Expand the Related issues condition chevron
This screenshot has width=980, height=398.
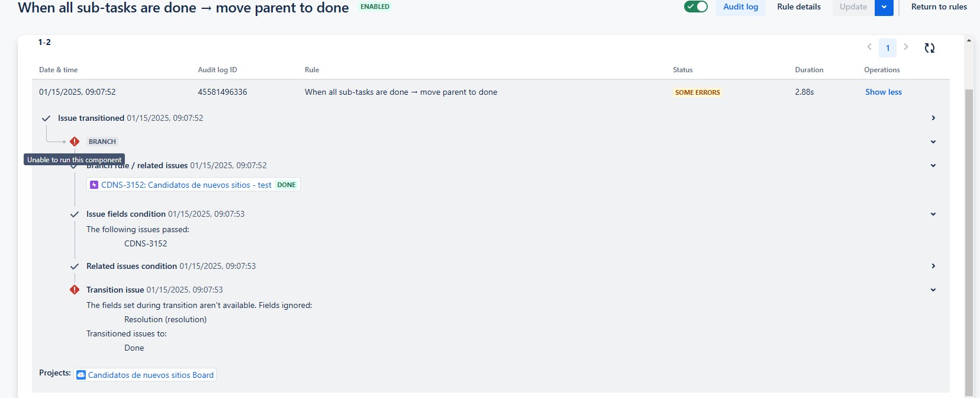(933, 266)
